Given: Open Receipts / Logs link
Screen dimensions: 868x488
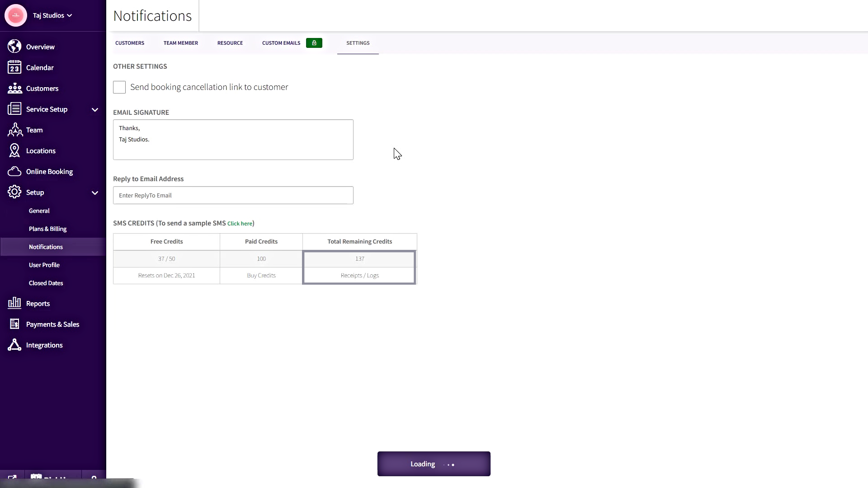Looking at the screenshot, I should pyautogui.click(x=359, y=276).
